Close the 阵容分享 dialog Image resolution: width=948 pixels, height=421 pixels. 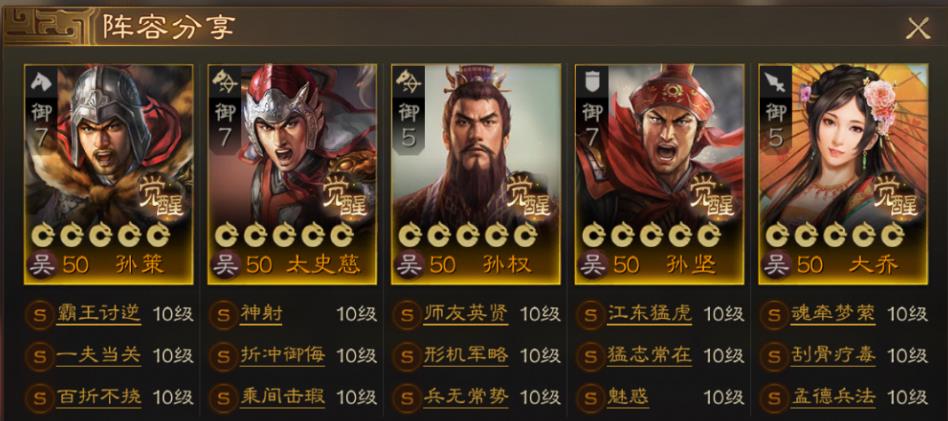pos(918,28)
